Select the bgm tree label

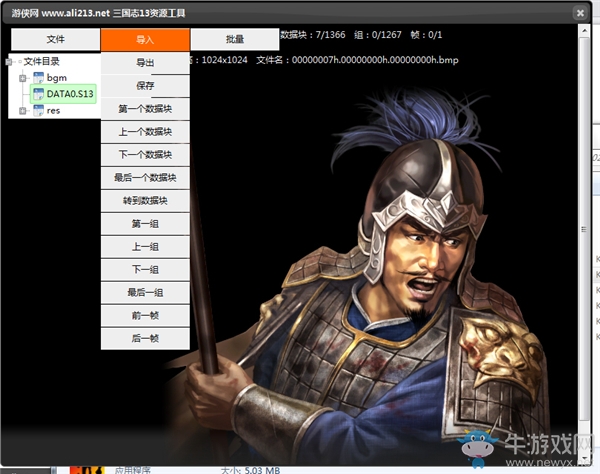57,78
